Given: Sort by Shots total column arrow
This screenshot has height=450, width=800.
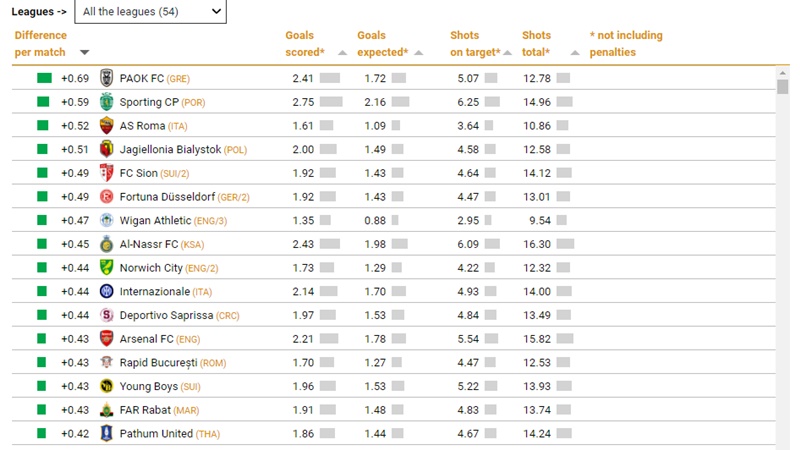Looking at the screenshot, I should 573,53.
